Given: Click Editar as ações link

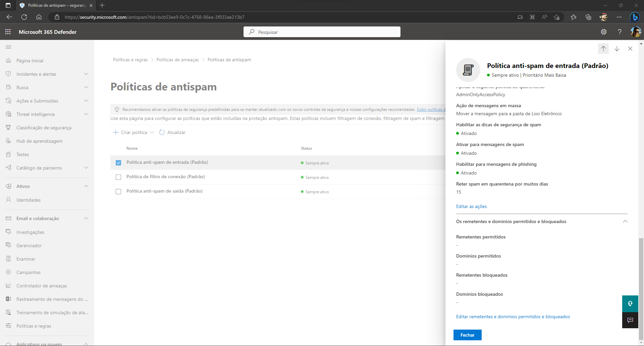Looking at the screenshot, I should coord(471,206).
